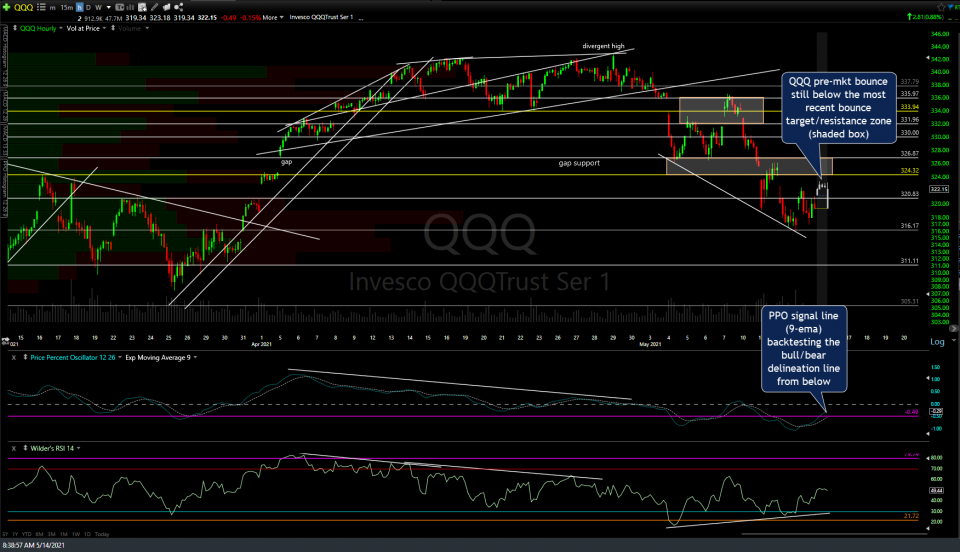The image size is (960, 552).
Task: Click the ellipsis after company name
Action: (361, 18)
